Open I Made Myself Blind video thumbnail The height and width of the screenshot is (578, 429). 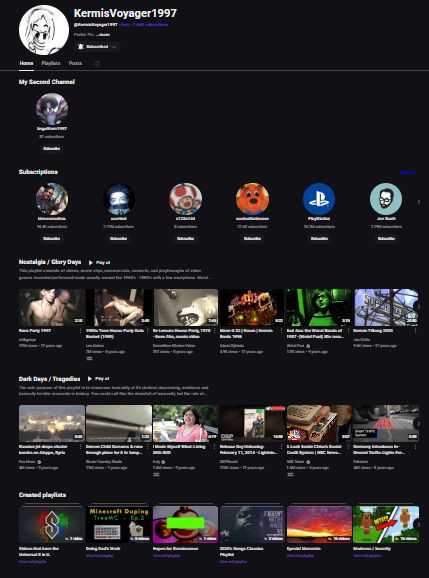tap(185, 423)
